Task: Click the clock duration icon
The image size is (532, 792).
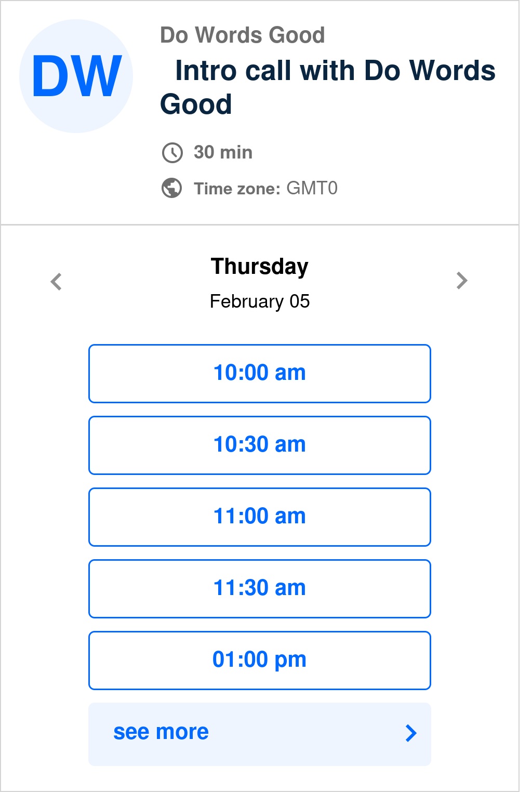Action: tap(172, 153)
